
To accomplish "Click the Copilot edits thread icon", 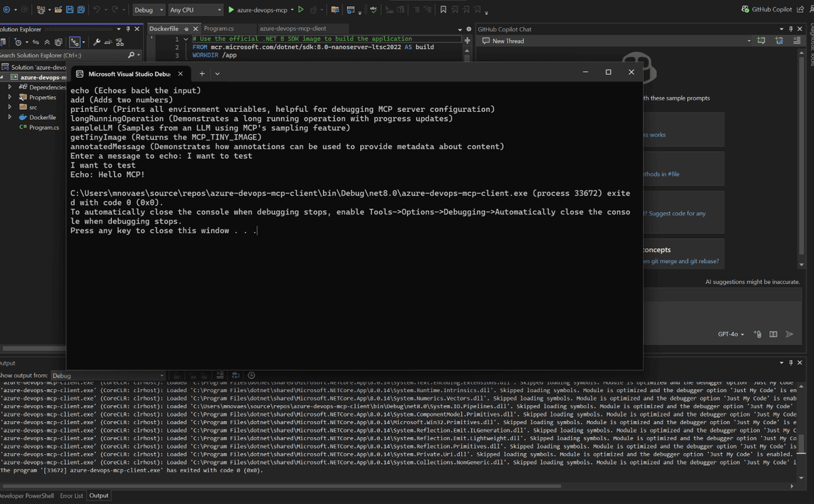I will click(x=779, y=41).
